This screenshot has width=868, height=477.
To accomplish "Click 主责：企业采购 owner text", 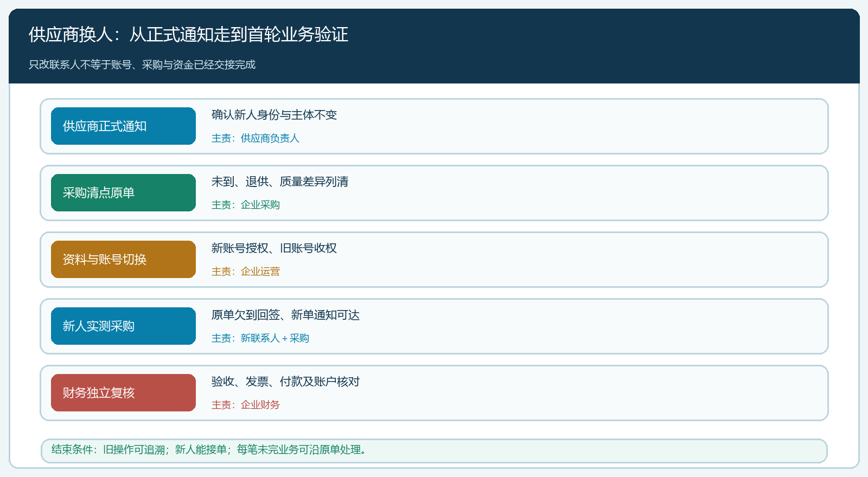I will click(245, 205).
